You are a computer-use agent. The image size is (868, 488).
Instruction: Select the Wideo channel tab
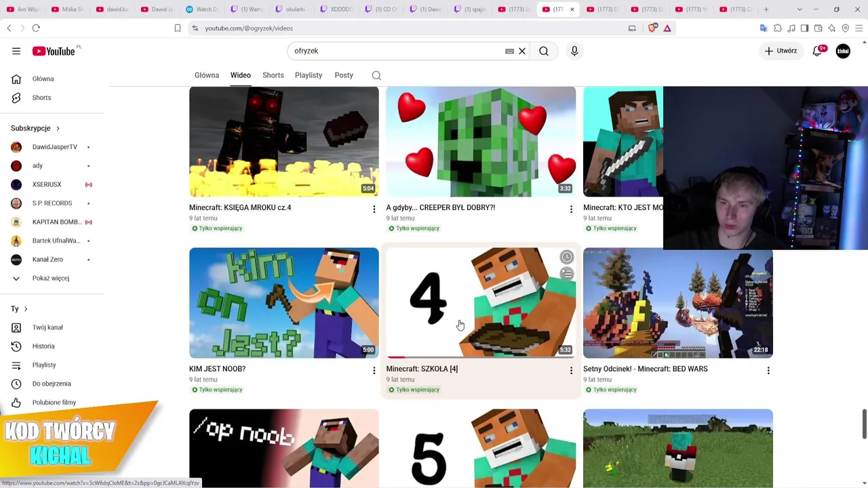click(x=241, y=75)
